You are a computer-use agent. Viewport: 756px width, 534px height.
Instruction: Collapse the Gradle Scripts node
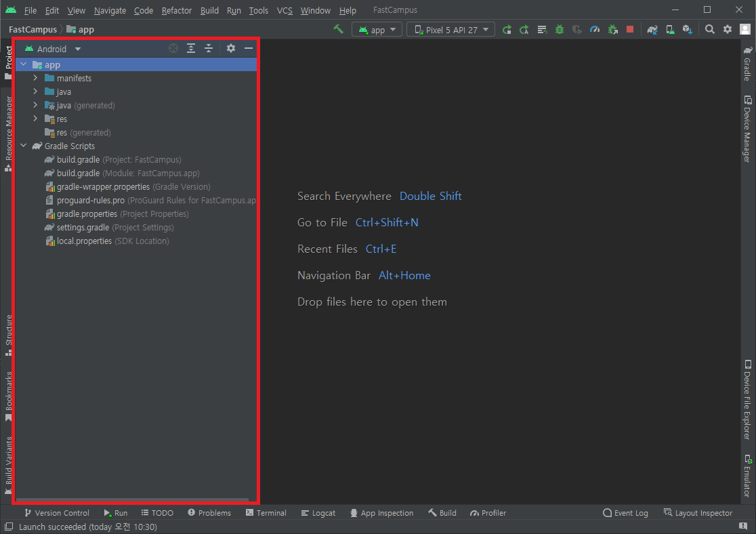24,145
